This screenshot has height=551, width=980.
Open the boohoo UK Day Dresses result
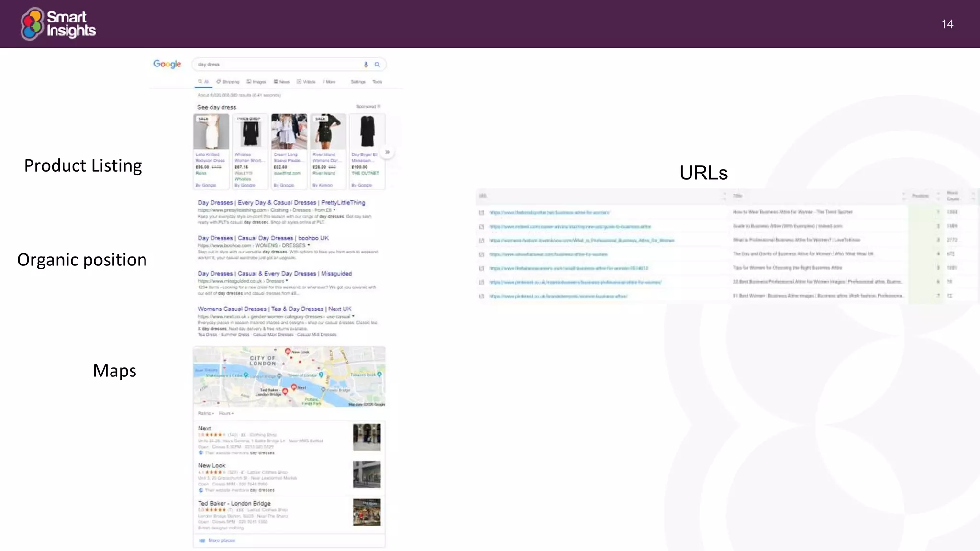point(263,238)
